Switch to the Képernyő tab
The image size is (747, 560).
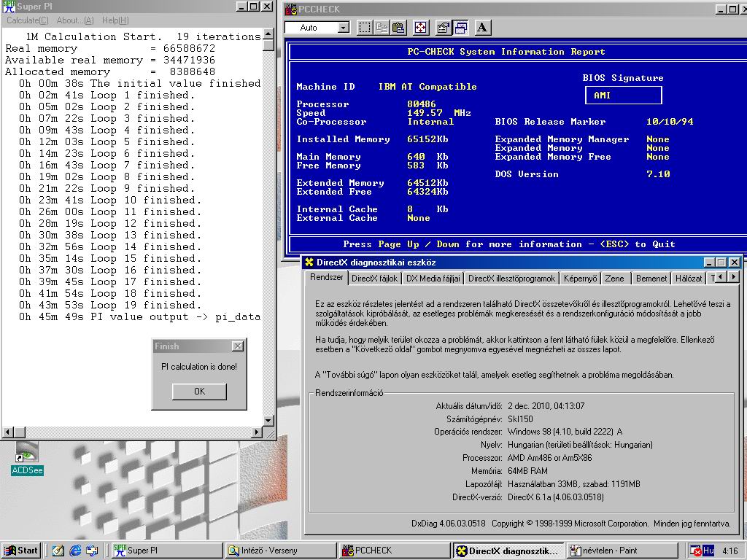coord(580,279)
